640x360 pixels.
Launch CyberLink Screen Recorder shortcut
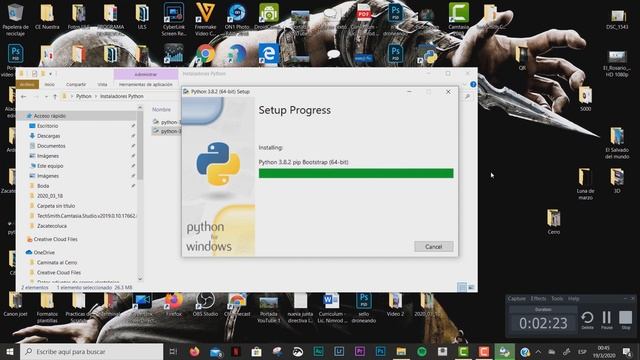pyautogui.click(x=174, y=20)
